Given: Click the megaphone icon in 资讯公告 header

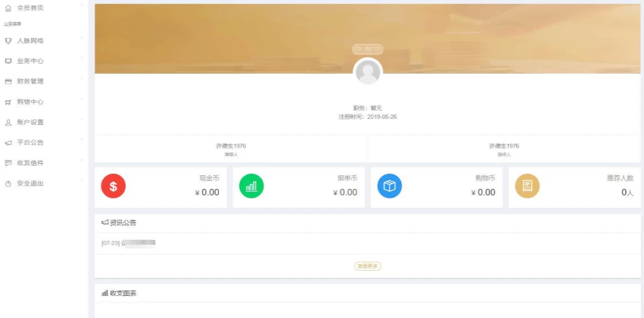Looking at the screenshot, I should 105,222.
